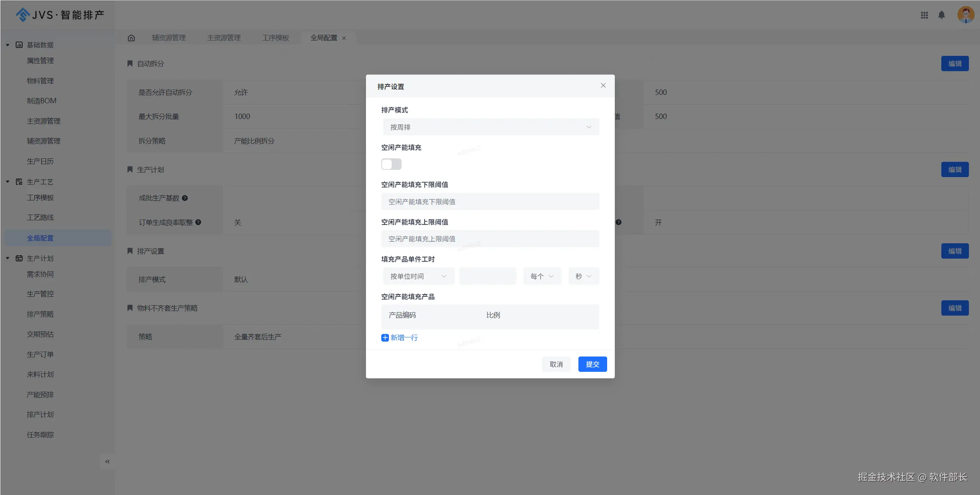Image resolution: width=980 pixels, height=495 pixels.
Task: Switch to the 工序模板 tab
Action: tap(276, 38)
